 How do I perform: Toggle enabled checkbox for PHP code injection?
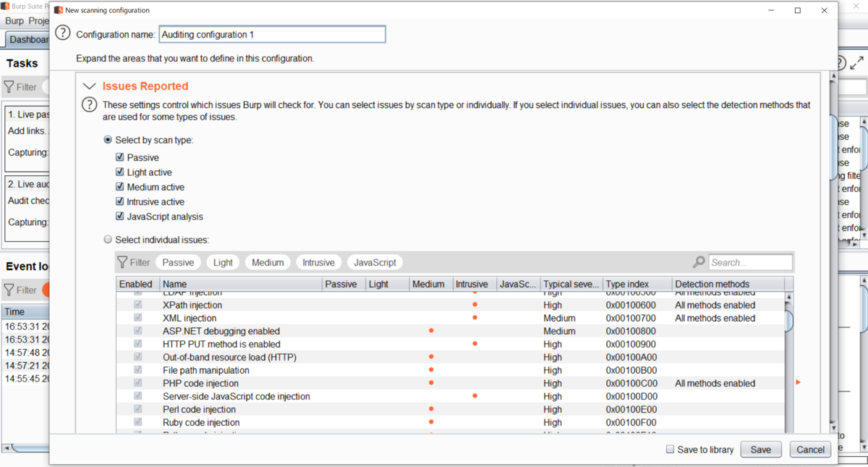pos(137,384)
